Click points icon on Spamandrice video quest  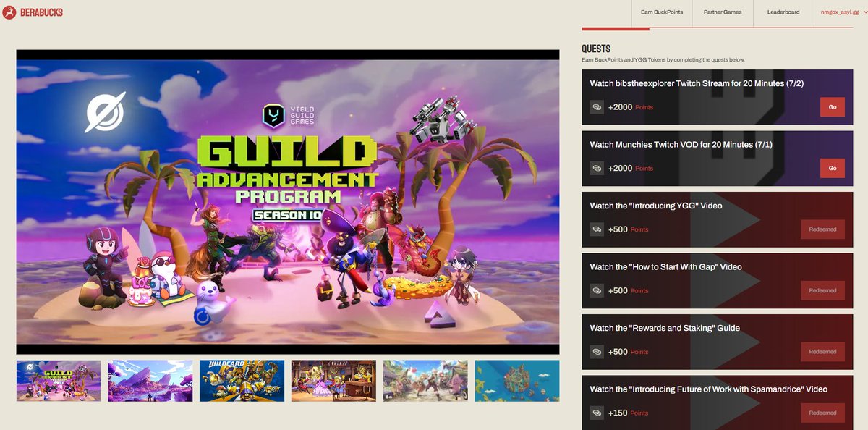(597, 413)
